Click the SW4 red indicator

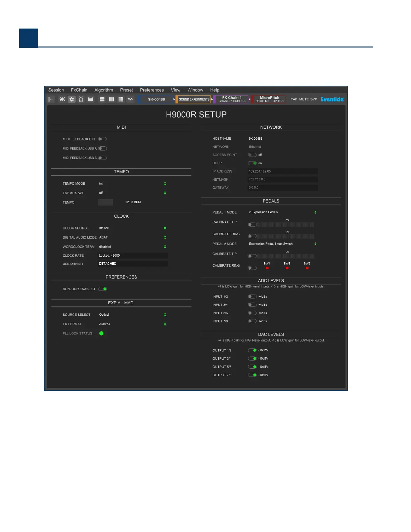(x=267, y=268)
